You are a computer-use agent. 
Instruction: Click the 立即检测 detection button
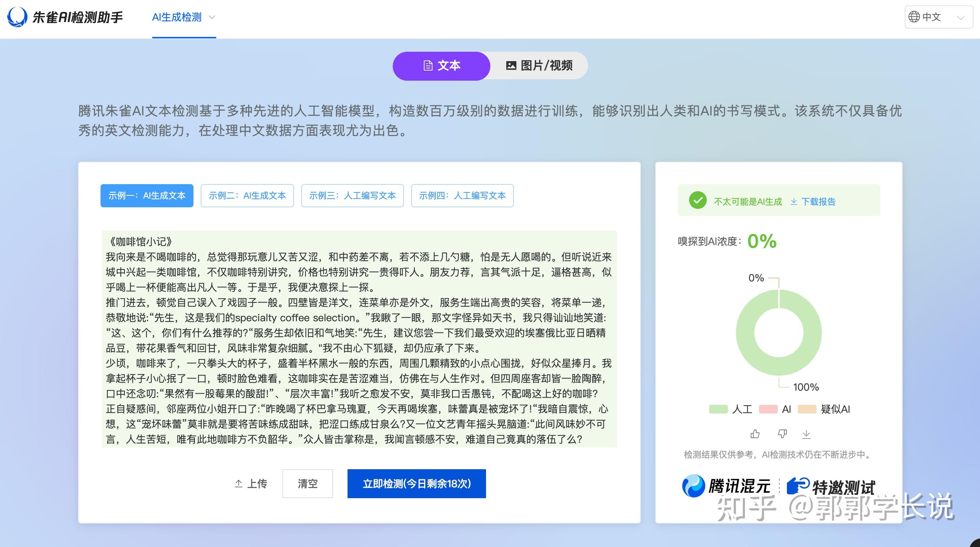coord(416,483)
